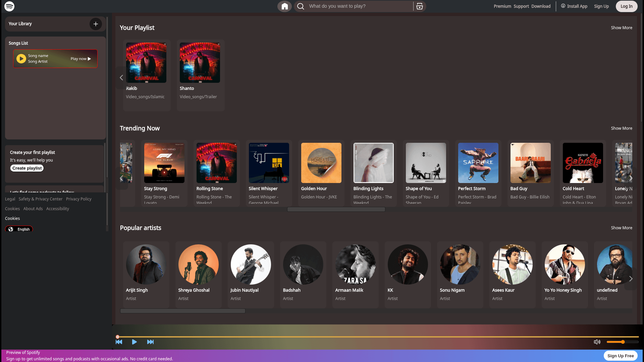Show more Popular artists

tap(622, 228)
